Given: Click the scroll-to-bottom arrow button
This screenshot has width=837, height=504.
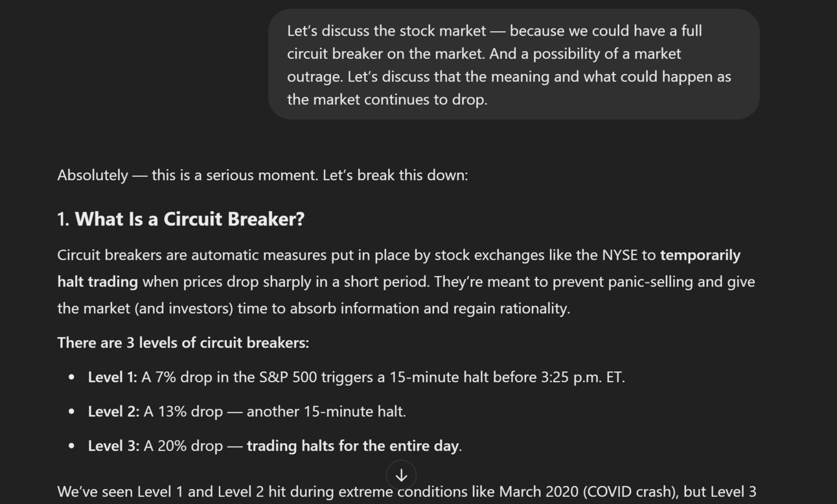Looking at the screenshot, I should click(x=401, y=475).
